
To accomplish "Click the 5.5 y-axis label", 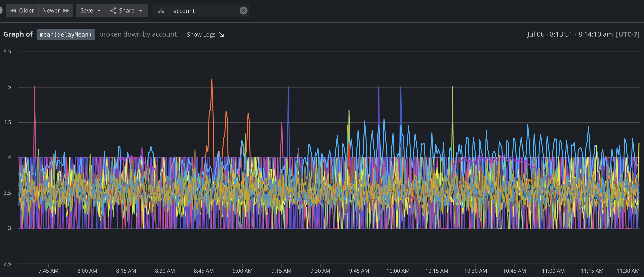I will (x=7, y=51).
